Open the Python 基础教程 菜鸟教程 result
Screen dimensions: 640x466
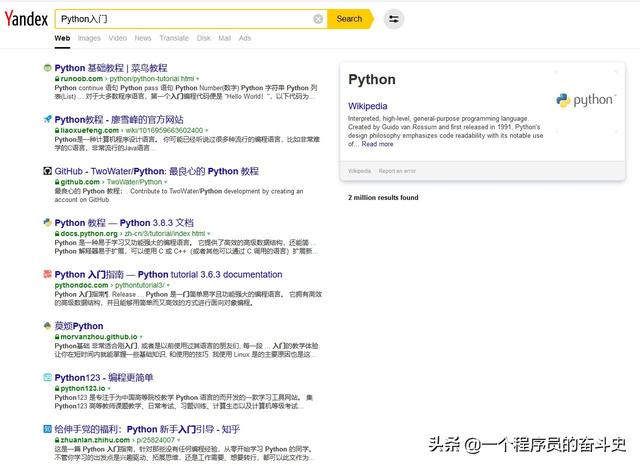111,68
